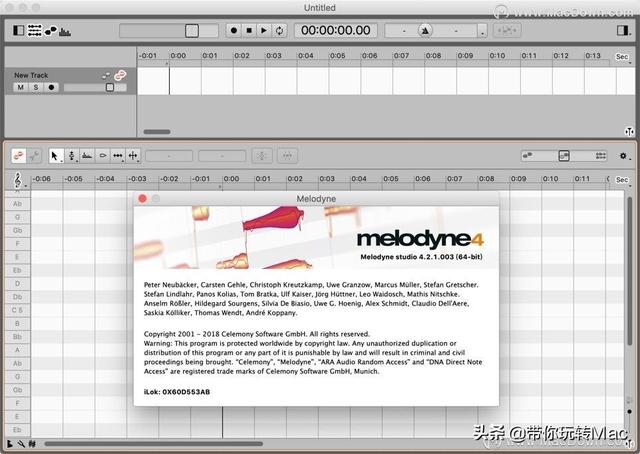Click the Bb pitch row label
The image size is (640, 454).
tap(17, 337)
